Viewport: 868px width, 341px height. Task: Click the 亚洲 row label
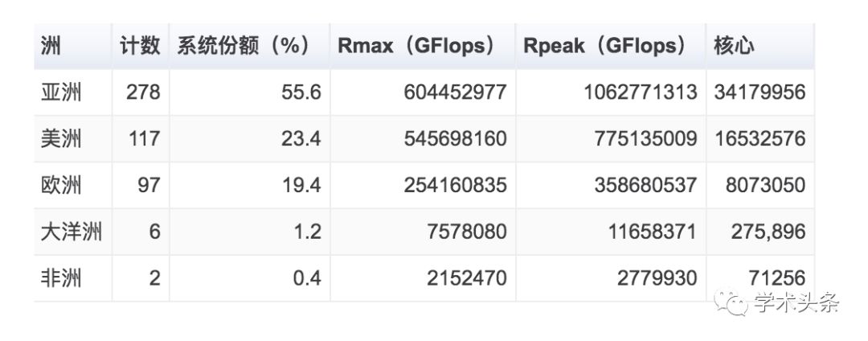[61, 92]
